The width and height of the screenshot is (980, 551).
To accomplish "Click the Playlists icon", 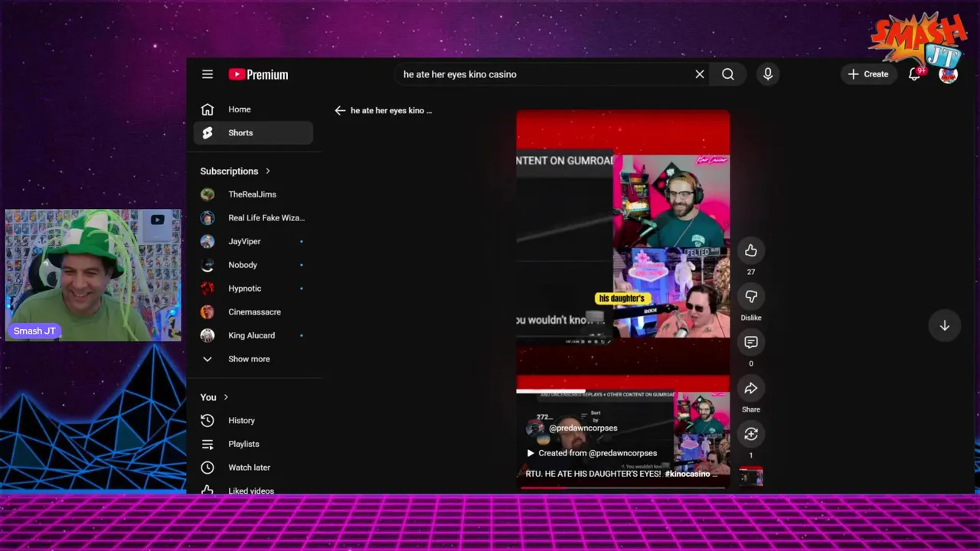I will point(207,444).
